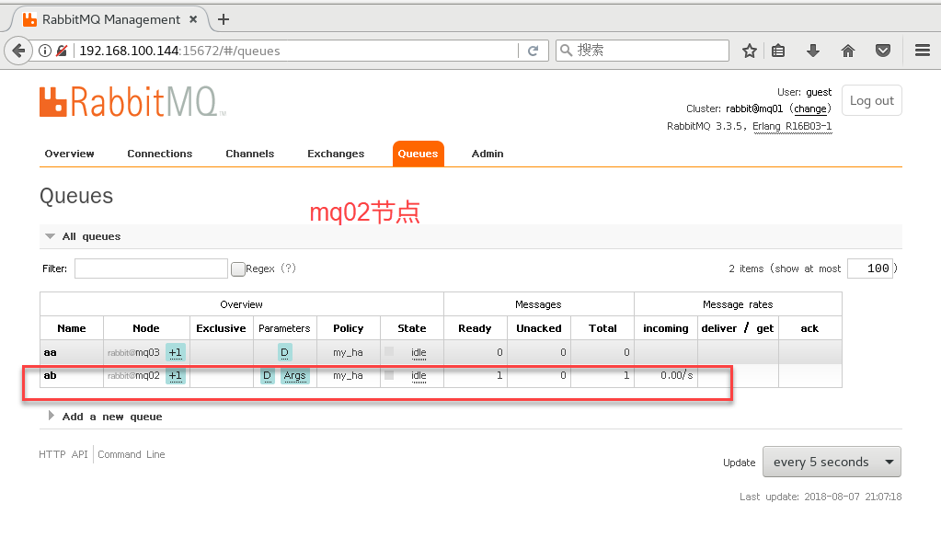Sort by ack column header
Image resolution: width=941 pixels, height=560 pixels.
(809, 328)
